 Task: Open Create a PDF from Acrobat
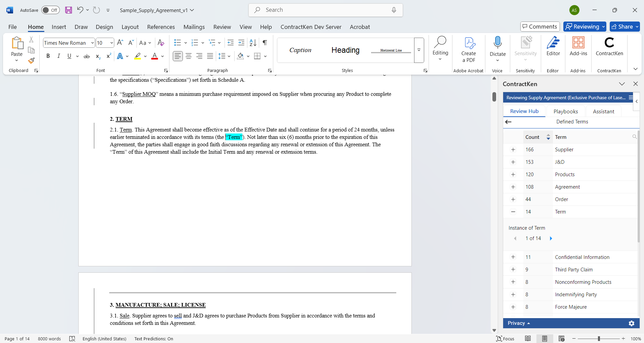469,50
